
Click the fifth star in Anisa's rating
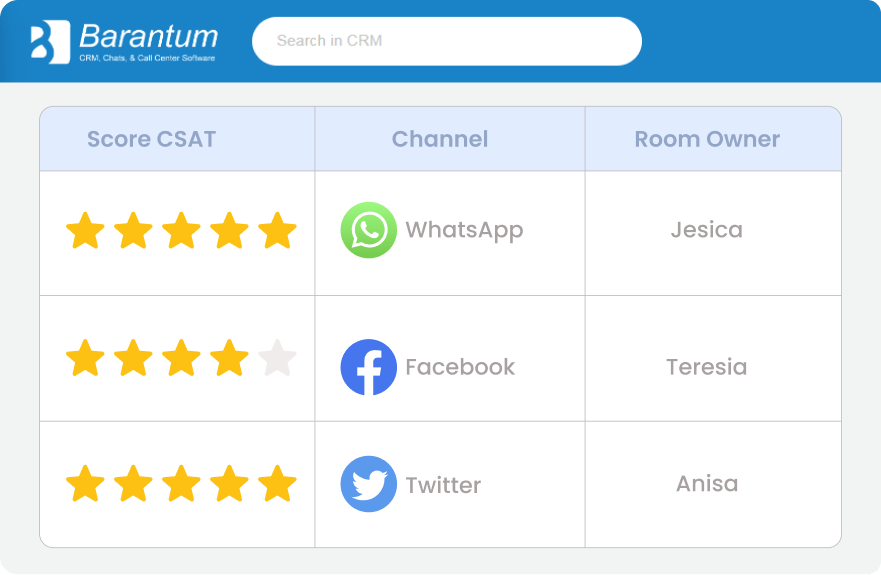[x=277, y=484]
